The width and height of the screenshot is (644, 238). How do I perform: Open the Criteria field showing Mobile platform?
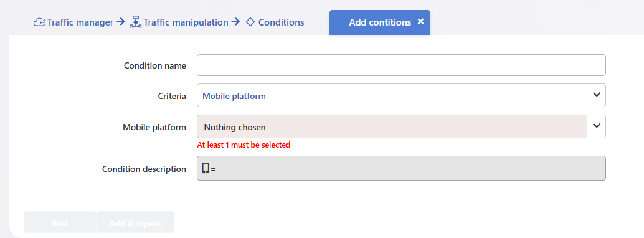(x=401, y=95)
